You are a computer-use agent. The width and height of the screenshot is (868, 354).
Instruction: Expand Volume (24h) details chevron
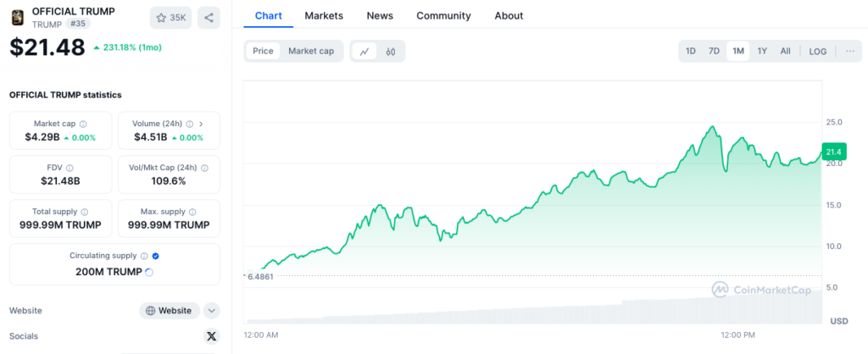point(200,124)
